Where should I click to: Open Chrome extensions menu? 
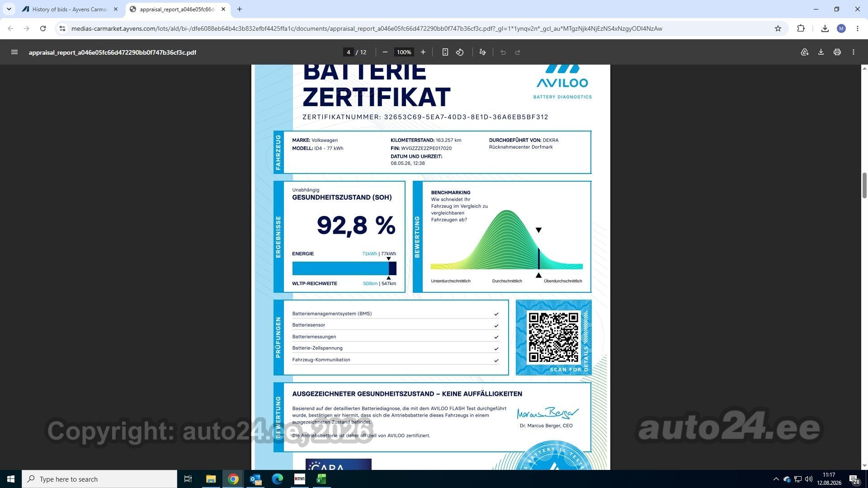point(801,28)
